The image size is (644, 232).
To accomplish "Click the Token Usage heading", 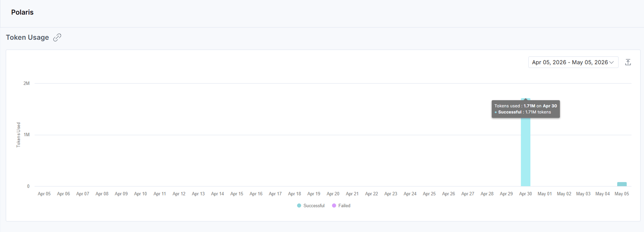I will tap(27, 37).
